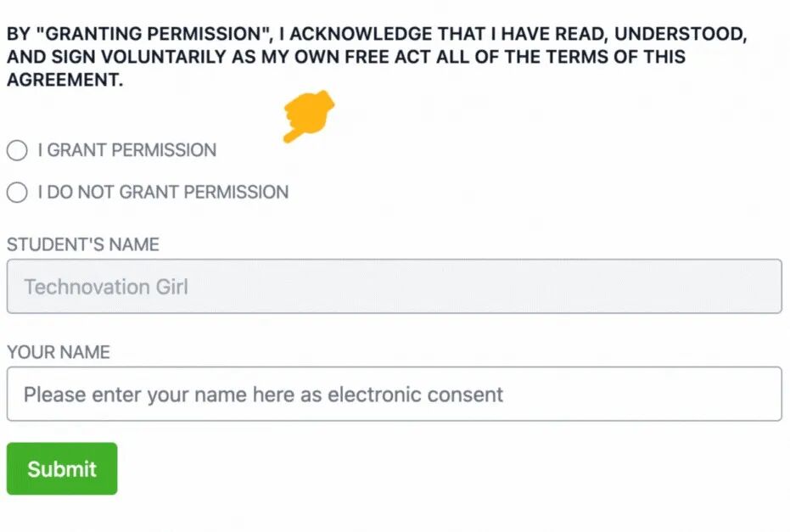
Task: Click the Student's Name field
Action: (394, 286)
